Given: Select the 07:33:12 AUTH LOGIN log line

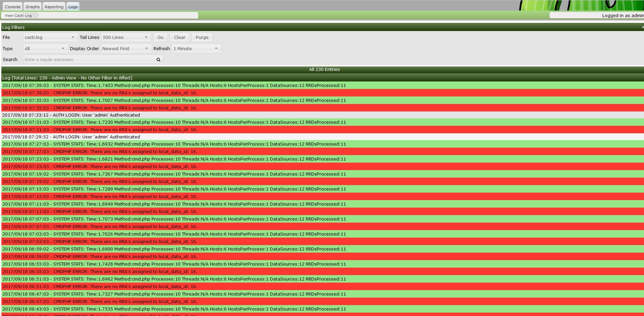Looking at the screenshot, I should [323, 115].
